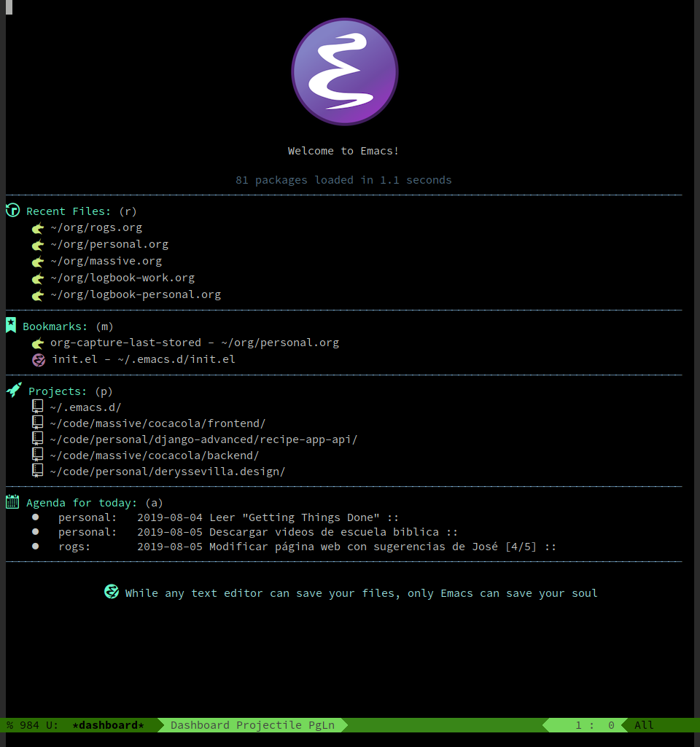
Task: Click bullet of the Getting Things Done agenda item
Action: pos(35,517)
